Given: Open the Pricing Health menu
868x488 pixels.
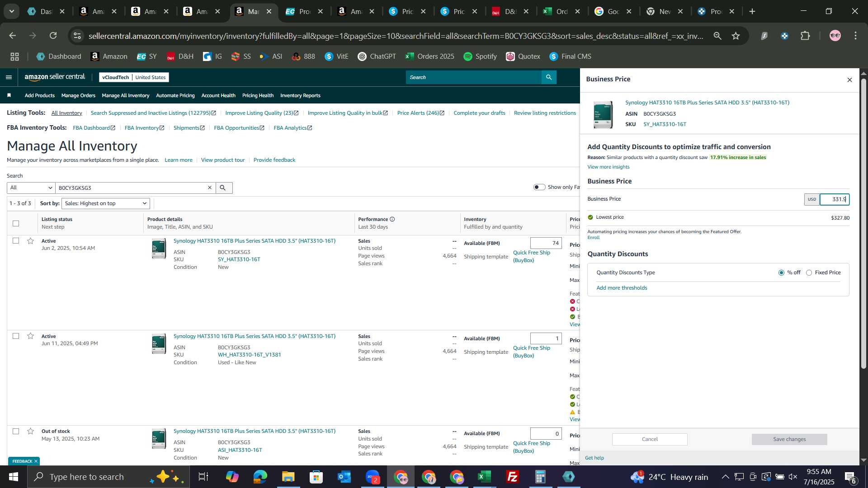Looking at the screenshot, I should click(x=258, y=95).
